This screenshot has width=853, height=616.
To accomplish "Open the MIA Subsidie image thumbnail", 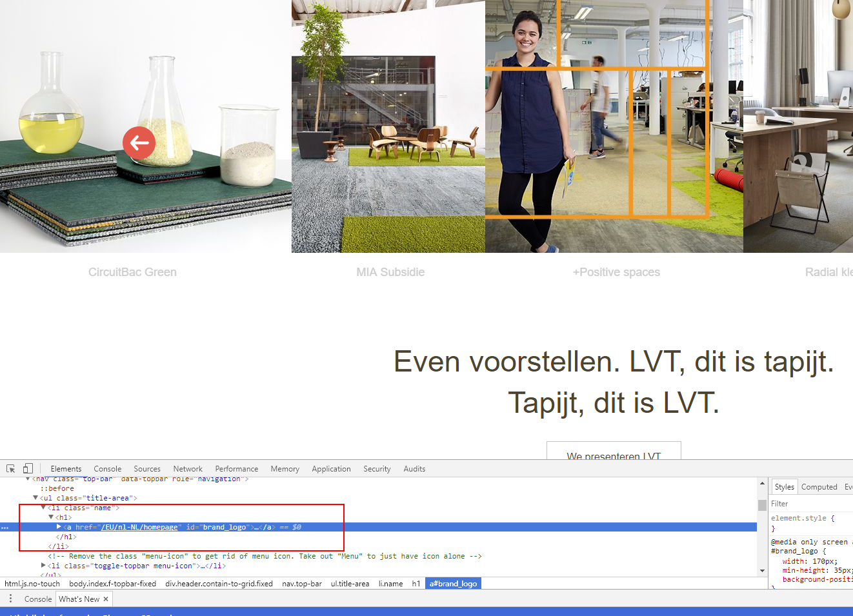I will tap(388, 126).
